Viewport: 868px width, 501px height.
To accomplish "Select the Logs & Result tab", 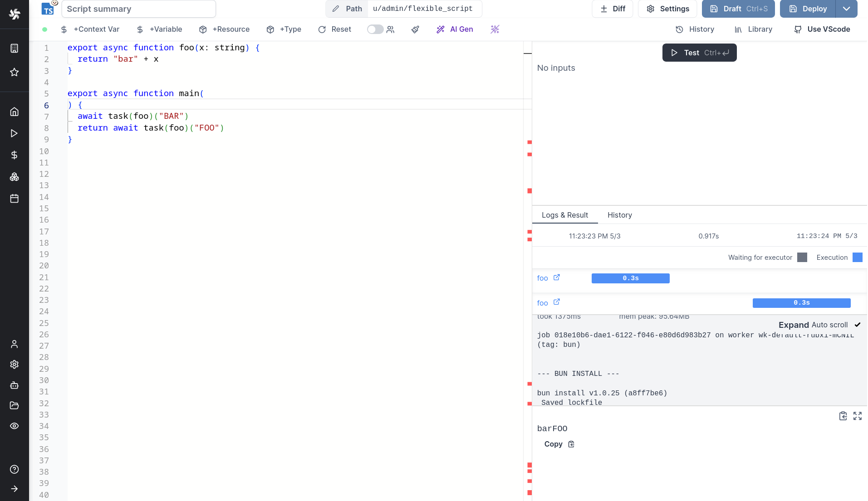I will tap(565, 215).
